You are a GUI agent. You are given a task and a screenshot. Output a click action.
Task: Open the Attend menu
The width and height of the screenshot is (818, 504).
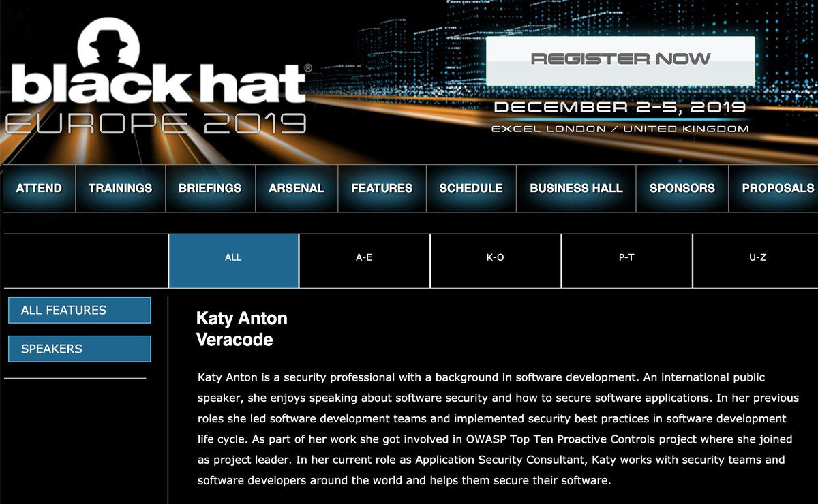click(x=39, y=188)
